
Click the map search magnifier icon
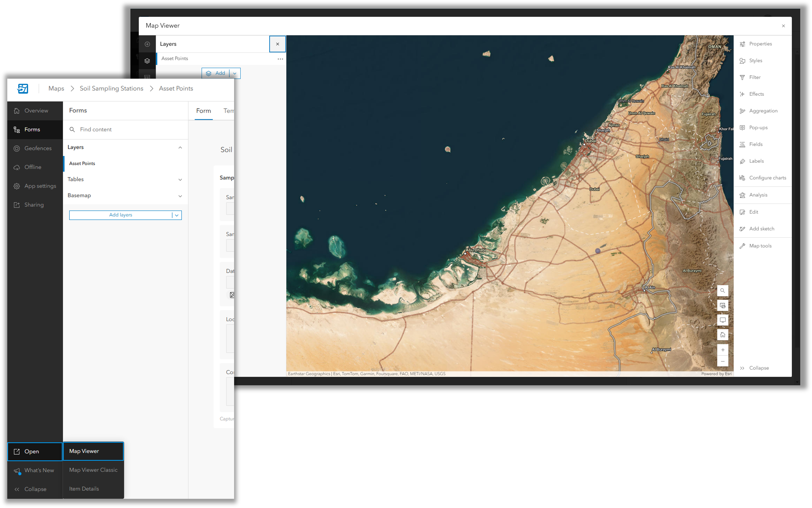[723, 291]
